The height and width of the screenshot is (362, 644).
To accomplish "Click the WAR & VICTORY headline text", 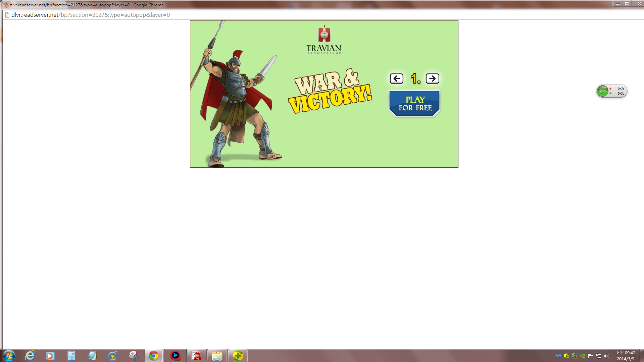I will point(330,91).
